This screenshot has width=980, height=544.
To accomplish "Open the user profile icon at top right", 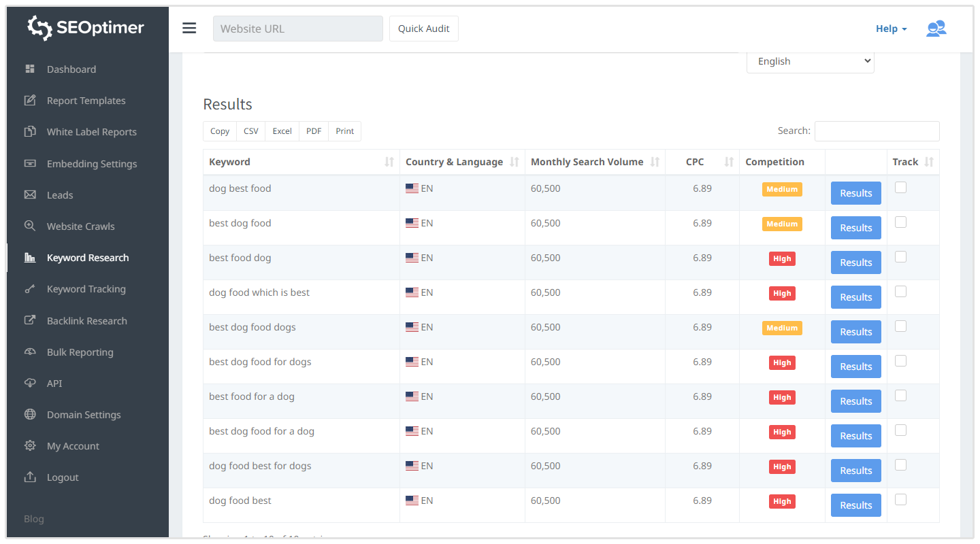I will pos(936,29).
